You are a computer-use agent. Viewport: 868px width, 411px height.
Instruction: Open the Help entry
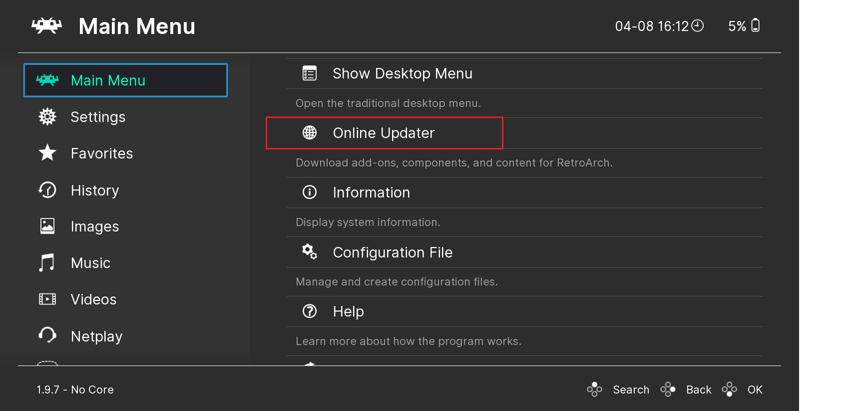click(524, 311)
